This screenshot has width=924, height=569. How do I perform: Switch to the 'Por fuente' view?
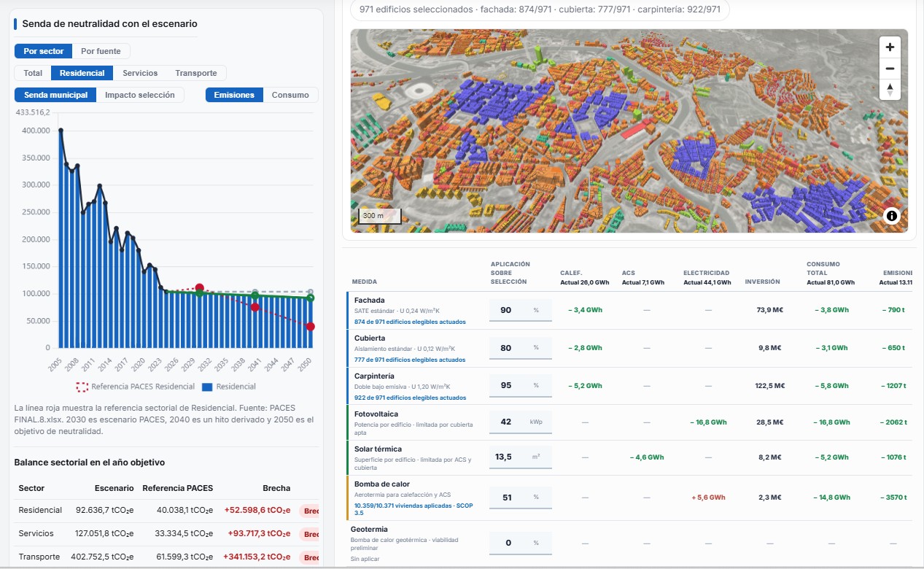click(x=102, y=51)
